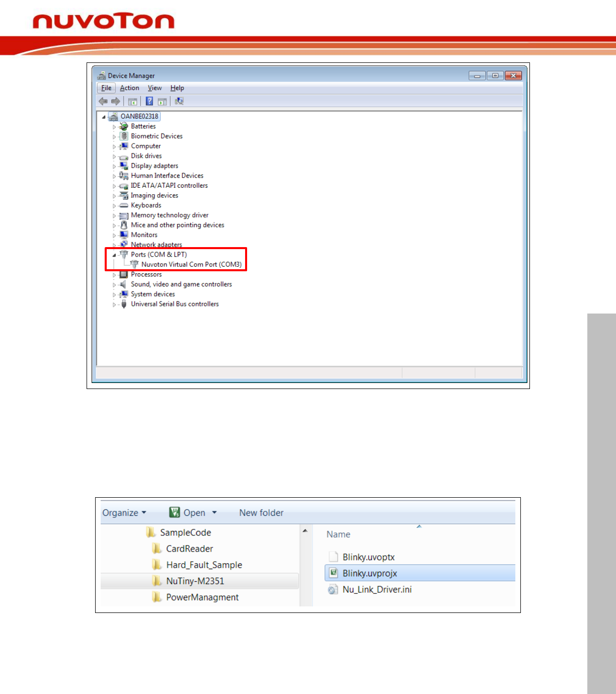Click the Monitors icon

click(x=124, y=235)
